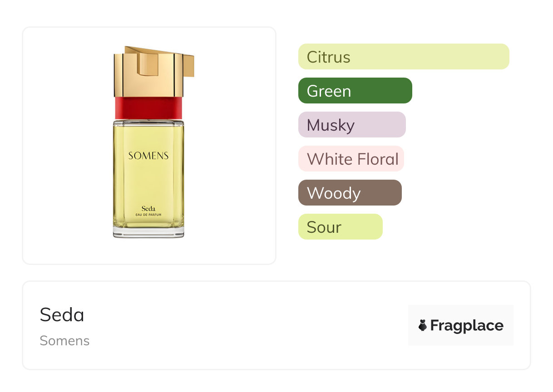Viewport: 553px width, 392px height.
Task: Click the SOMENS label on the bottle
Action: coord(148,156)
